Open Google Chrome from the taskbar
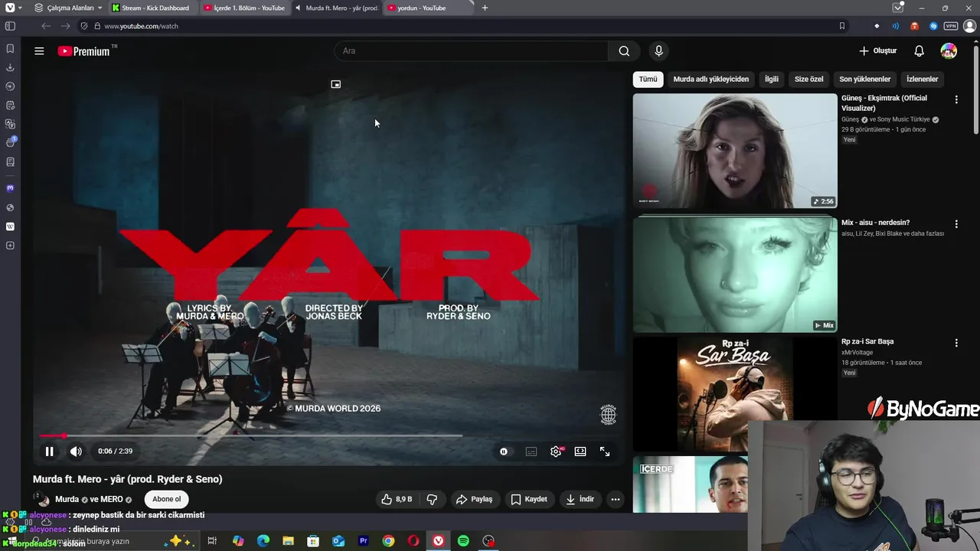The image size is (980, 551). click(x=388, y=541)
